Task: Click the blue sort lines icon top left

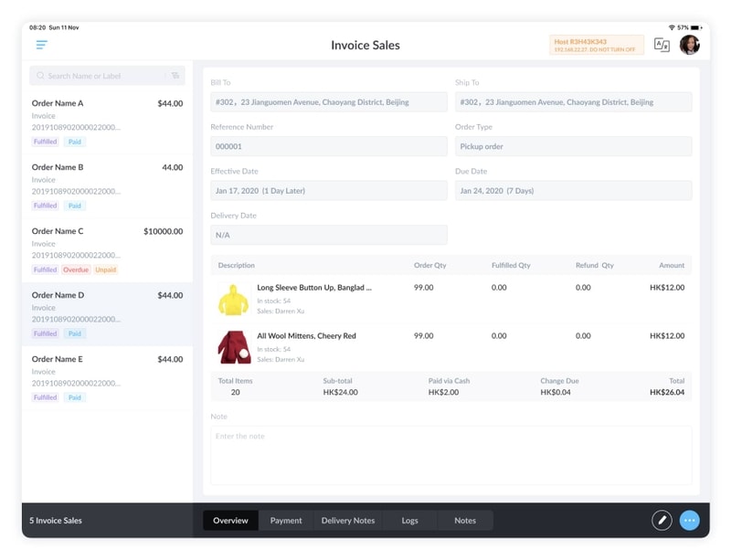Action: point(40,44)
